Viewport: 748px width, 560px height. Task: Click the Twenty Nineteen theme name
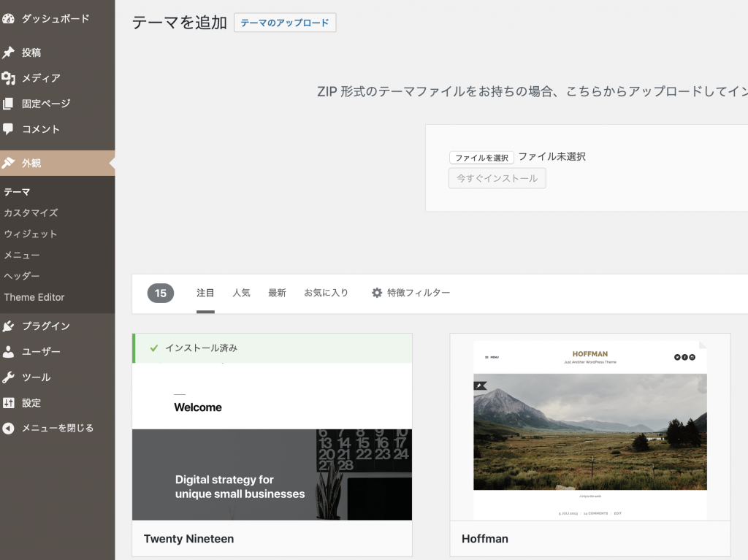click(189, 539)
